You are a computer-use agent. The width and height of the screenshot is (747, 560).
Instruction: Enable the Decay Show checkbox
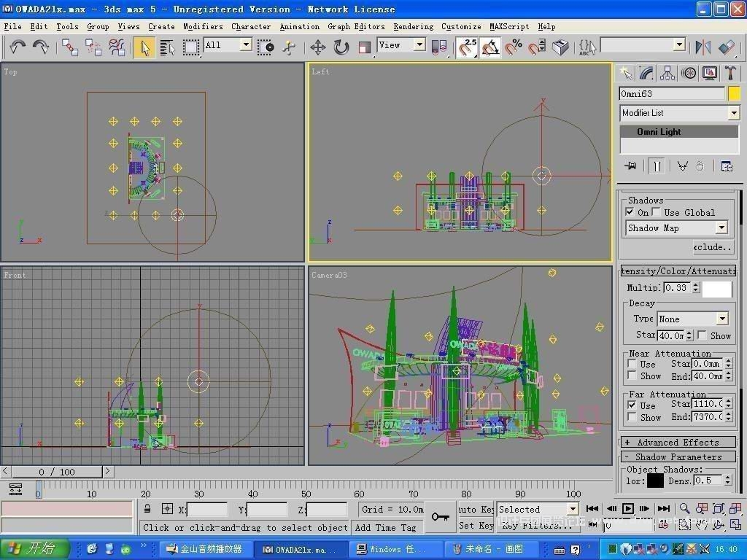702,335
